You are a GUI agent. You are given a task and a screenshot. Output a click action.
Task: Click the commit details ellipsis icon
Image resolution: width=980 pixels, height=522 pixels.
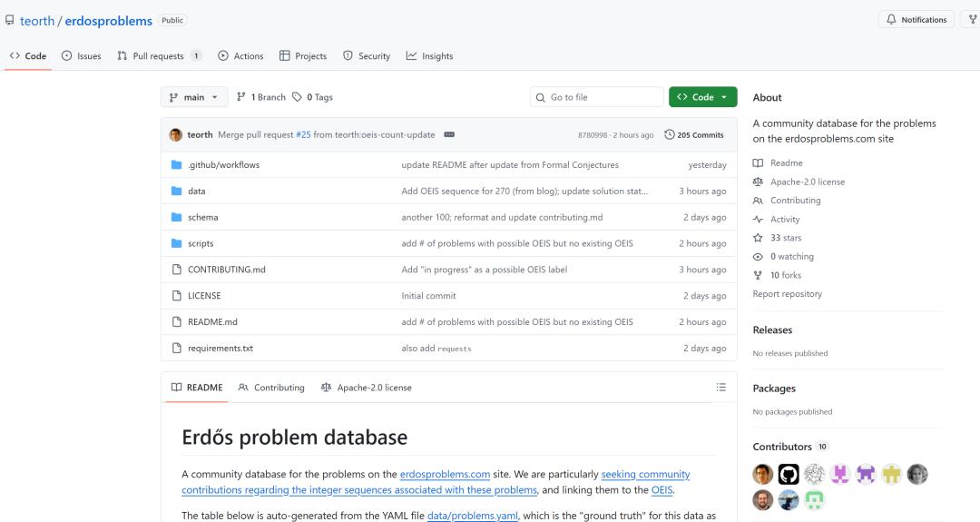(x=449, y=135)
